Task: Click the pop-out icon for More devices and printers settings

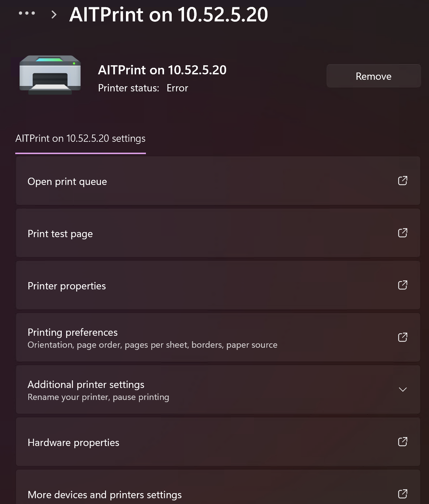Action: point(403,494)
